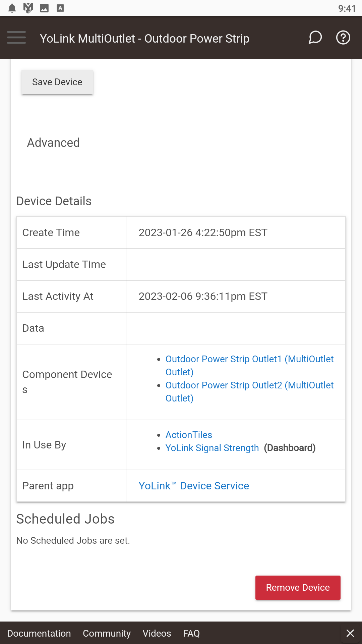Tap the notification bell in status bar
The image size is (362, 644).
[12, 8]
